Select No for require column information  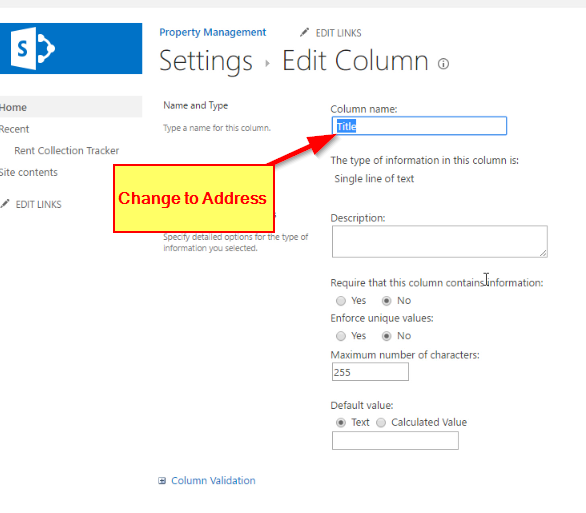[386, 300]
